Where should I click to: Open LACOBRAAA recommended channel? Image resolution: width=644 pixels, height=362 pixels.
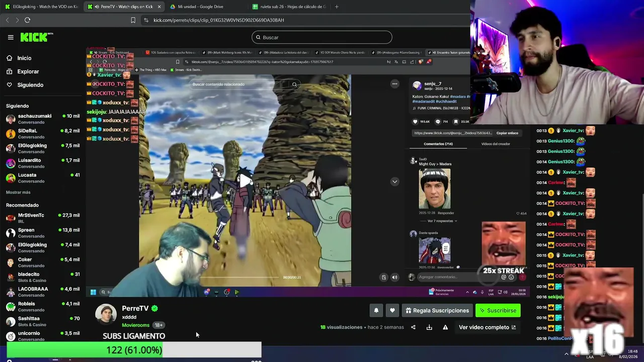pyautogui.click(x=43, y=292)
